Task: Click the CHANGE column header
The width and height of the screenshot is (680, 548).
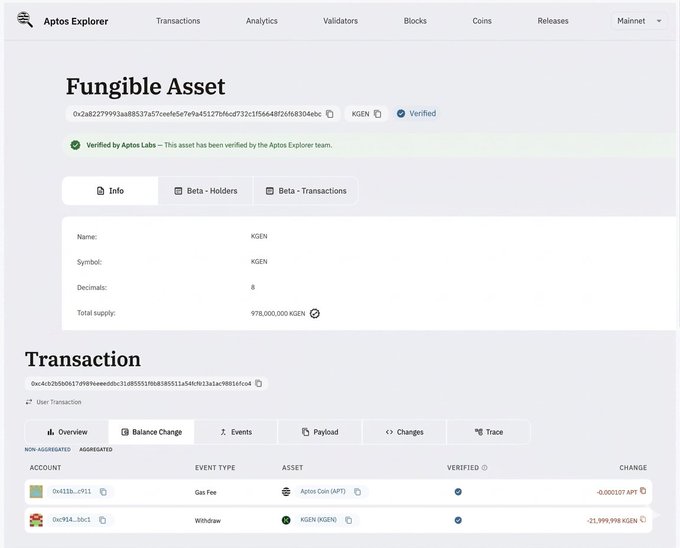Action: 633,468
